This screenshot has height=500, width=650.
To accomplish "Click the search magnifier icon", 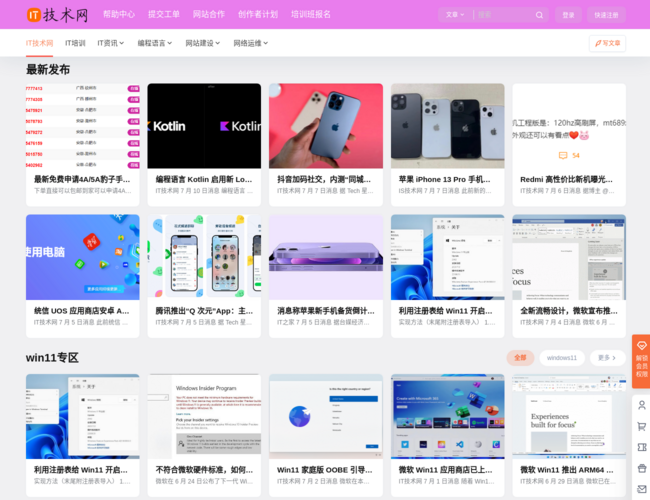I will (x=539, y=15).
